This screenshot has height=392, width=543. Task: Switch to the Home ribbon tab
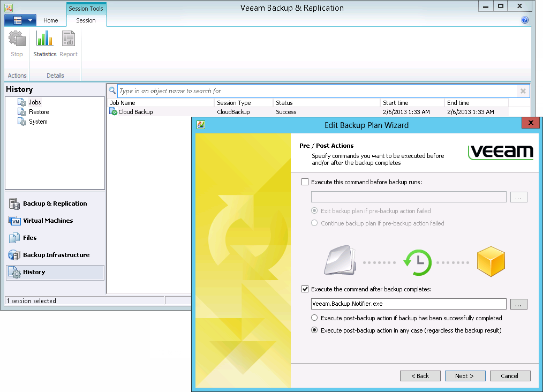(50, 20)
